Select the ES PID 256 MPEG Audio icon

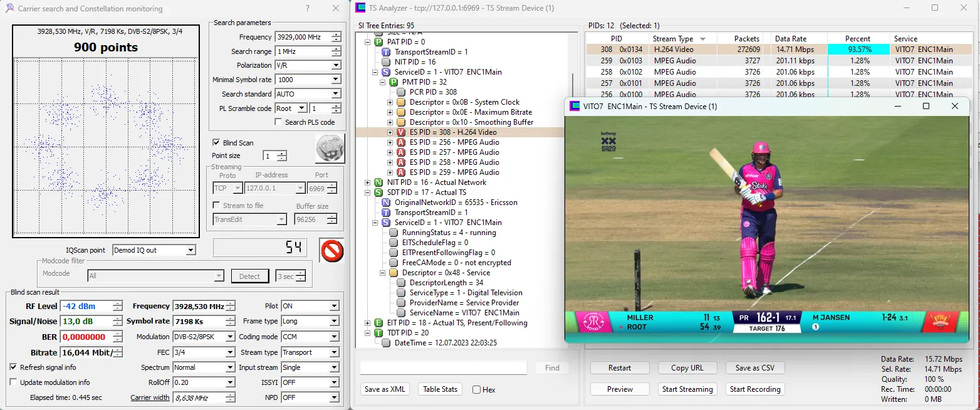tap(400, 142)
